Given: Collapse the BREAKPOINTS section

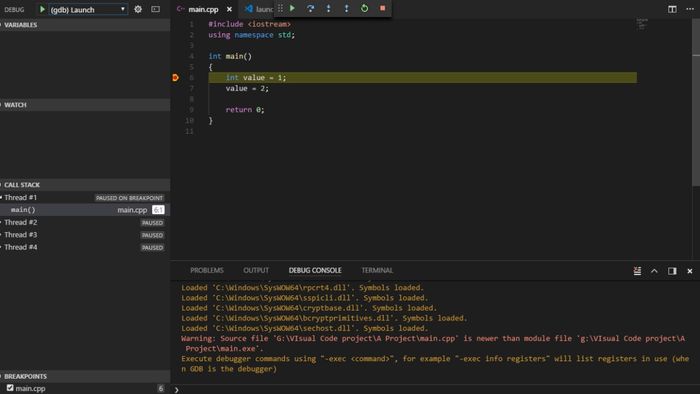Looking at the screenshot, I should point(85,376).
